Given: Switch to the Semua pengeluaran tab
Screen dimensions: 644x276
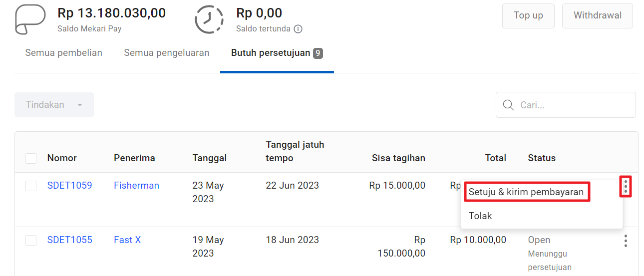Looking at the screenshot, I should click(x=167, y=53).
